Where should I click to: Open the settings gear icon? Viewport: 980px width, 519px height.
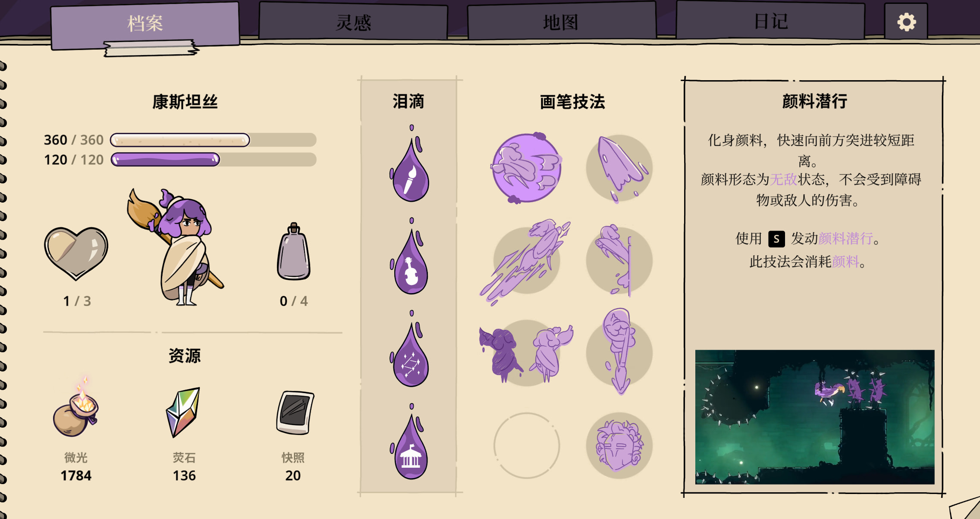click(x=906, y=22)
